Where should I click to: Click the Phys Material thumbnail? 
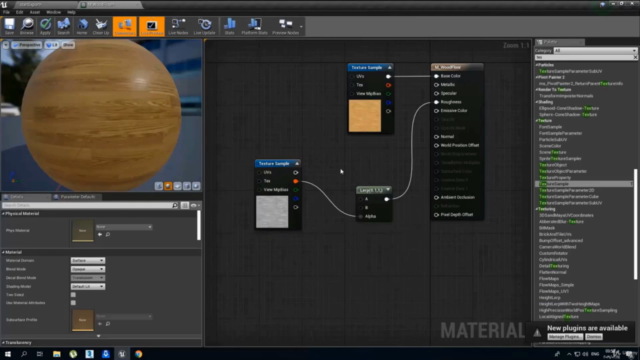click(x=82, y=231)
